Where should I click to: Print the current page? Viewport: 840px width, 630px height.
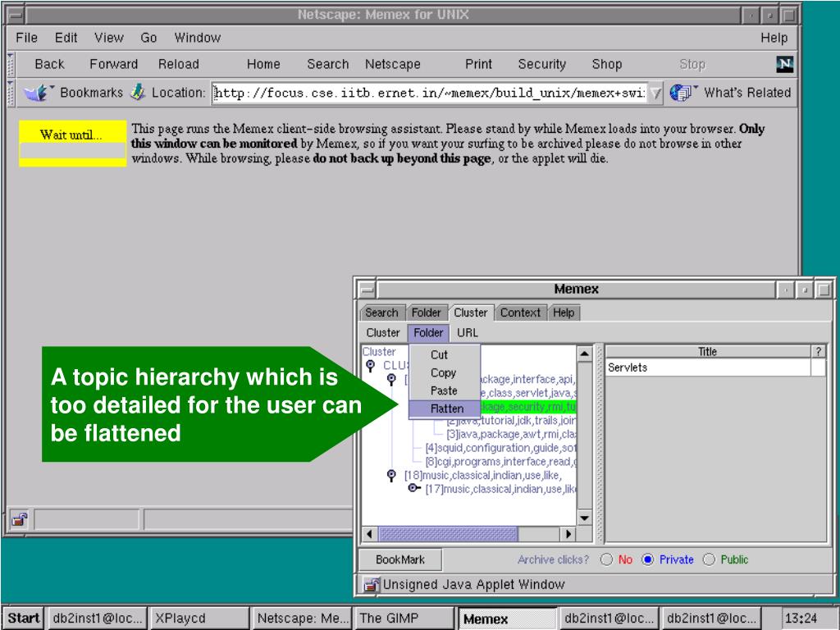[478, 64]
